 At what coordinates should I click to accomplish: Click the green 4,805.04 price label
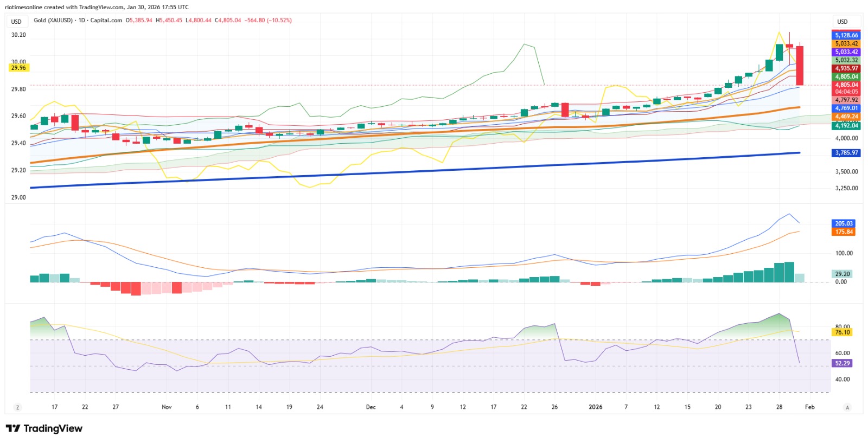tap(846, 76)
